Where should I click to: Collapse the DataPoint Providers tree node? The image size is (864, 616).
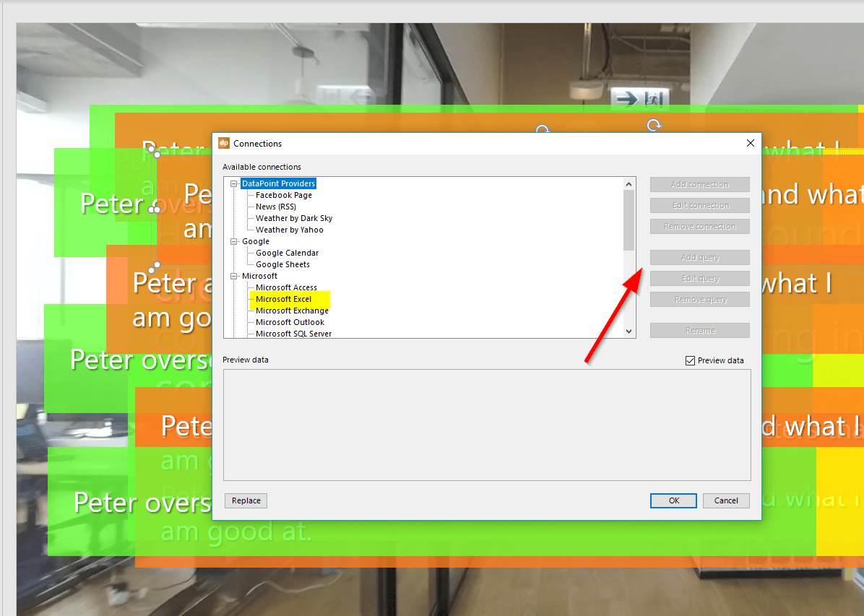[x=233, y=183]
